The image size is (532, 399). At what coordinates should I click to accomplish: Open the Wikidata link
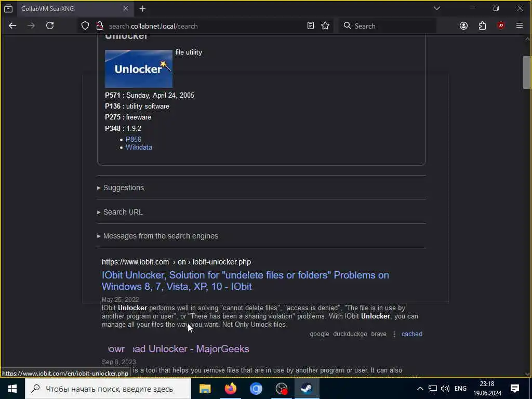[139, 147]
